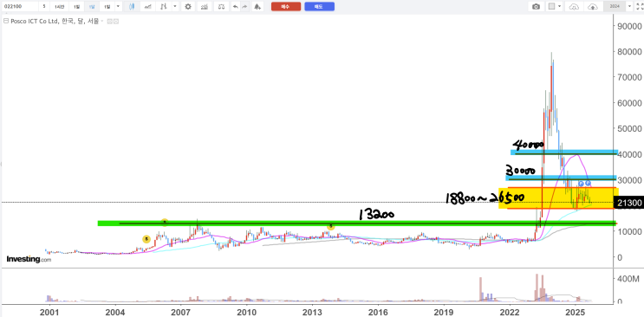Toggle fullscreen chart mode
The width and height of the screenshot is (644, 317).
[x=639, y=7]
